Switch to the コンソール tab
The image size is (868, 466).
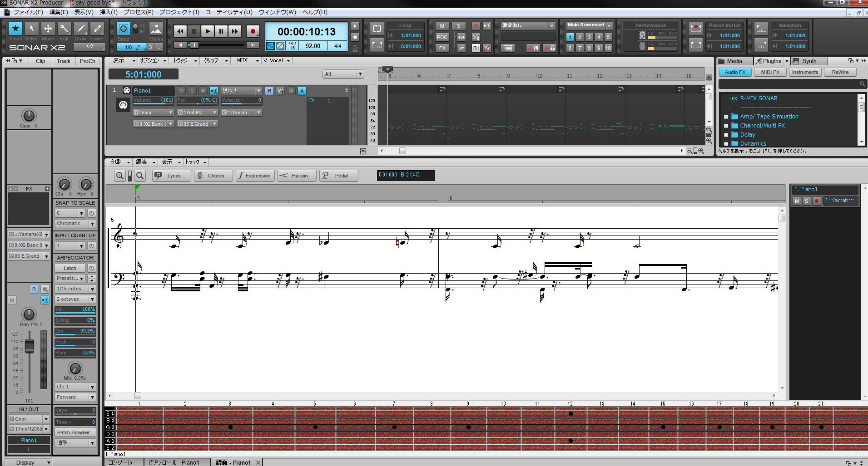click(x=120, y=462)
